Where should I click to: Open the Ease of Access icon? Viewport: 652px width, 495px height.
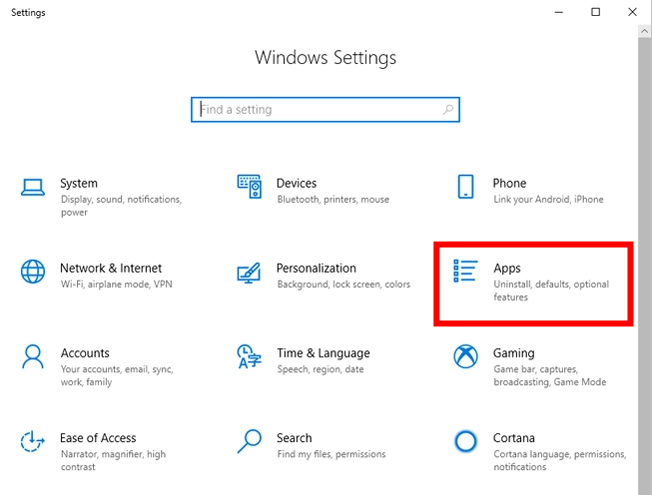(32, 441)
